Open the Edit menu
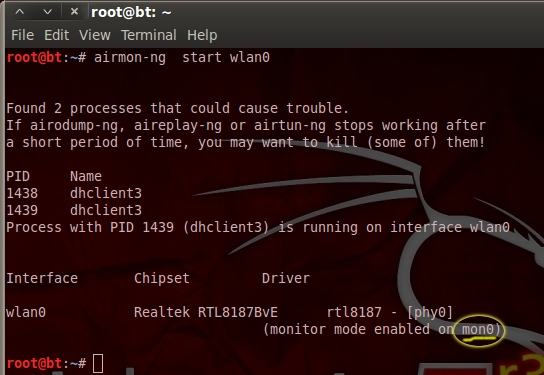This screenshot has height=375, width=544. 57,35
